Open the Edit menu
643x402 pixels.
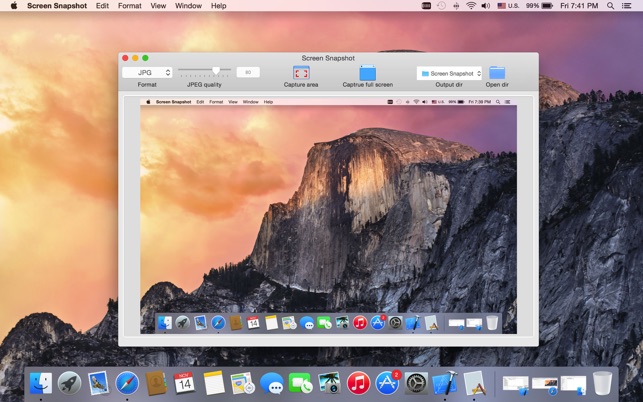[x=102, y=6]
